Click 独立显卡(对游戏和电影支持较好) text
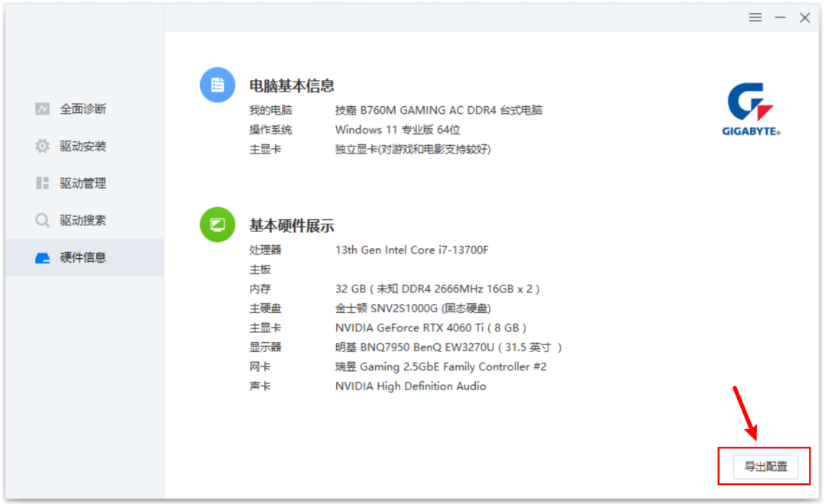825x504 pixels. point(413,150)
